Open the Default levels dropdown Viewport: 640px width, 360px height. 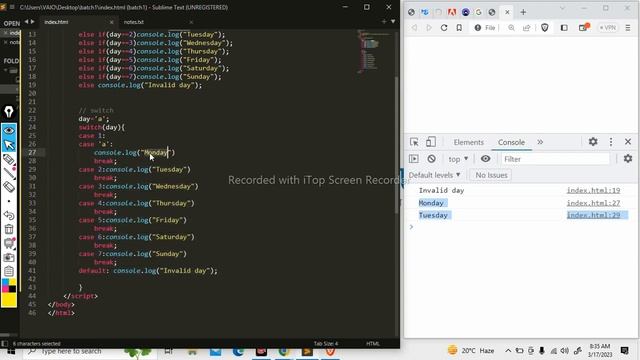434,175
